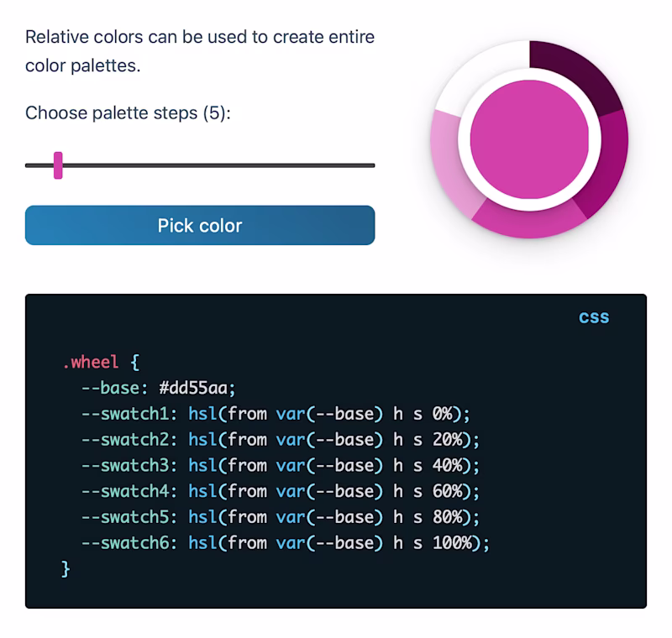The height and width of the screenshot is (638, 672).
Task: Click the closing brace of the .wheel rule
Action: click(65, 568)
